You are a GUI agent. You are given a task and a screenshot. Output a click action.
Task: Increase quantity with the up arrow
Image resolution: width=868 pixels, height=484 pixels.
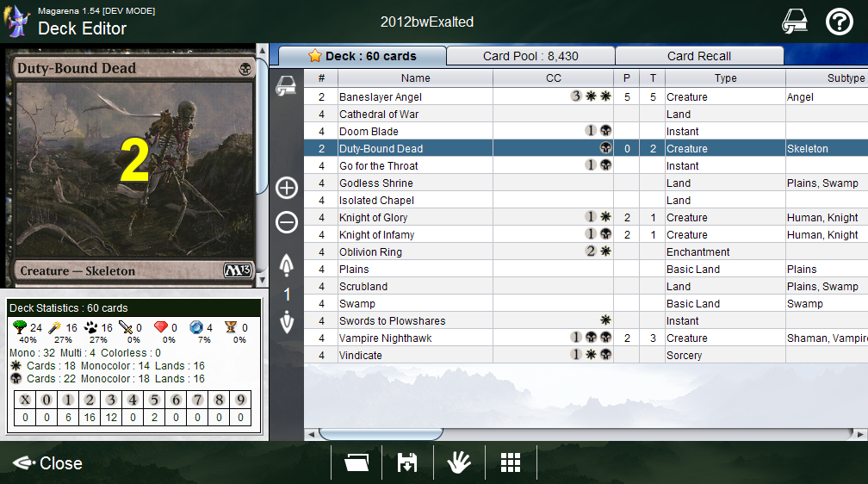tap(287, 264)
